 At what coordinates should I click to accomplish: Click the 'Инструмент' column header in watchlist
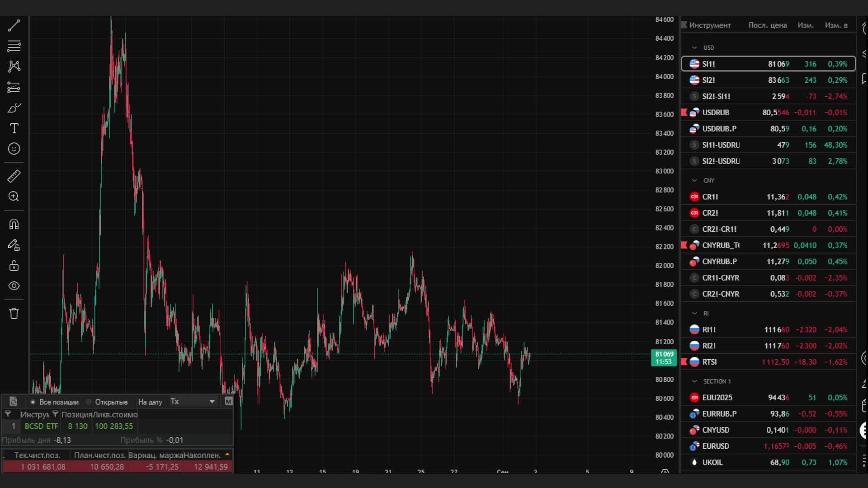710,25
